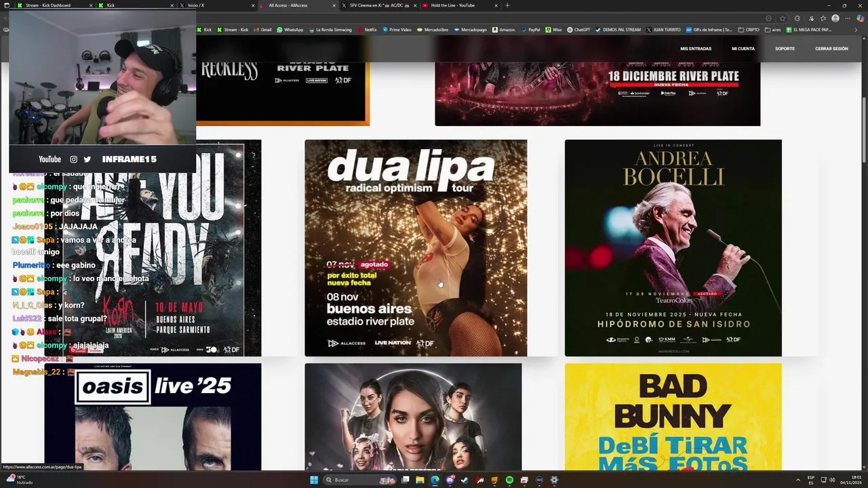Image resolution: width=868 pixels, height=488 pixels.
Task: Click the page vertical scrollbar thumb
Action: [864, 130]
